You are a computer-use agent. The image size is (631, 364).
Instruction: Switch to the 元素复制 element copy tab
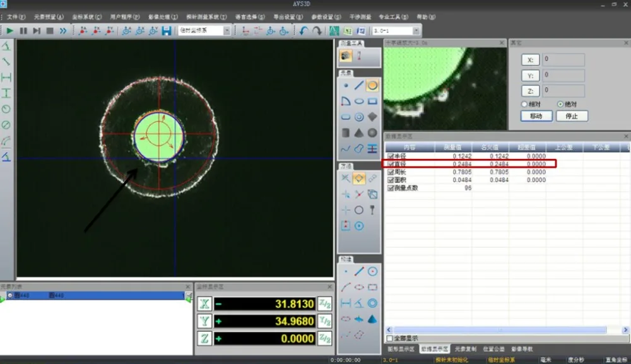pos(466,349)
